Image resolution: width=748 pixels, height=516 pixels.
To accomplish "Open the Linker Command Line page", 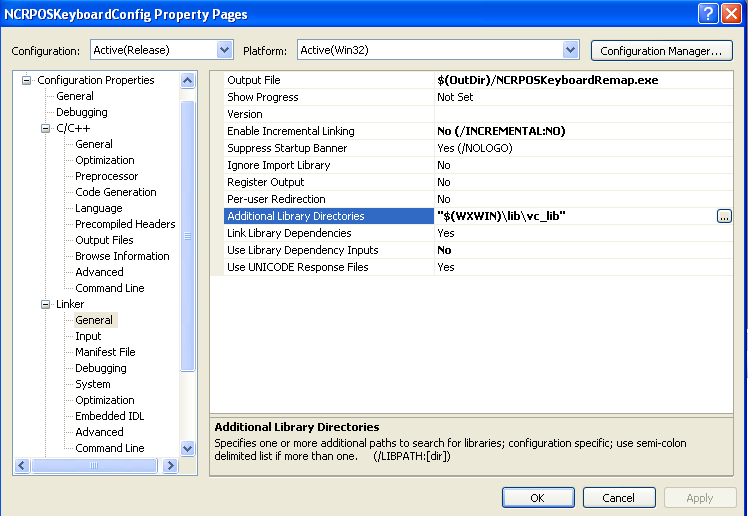I will point(110,448).
